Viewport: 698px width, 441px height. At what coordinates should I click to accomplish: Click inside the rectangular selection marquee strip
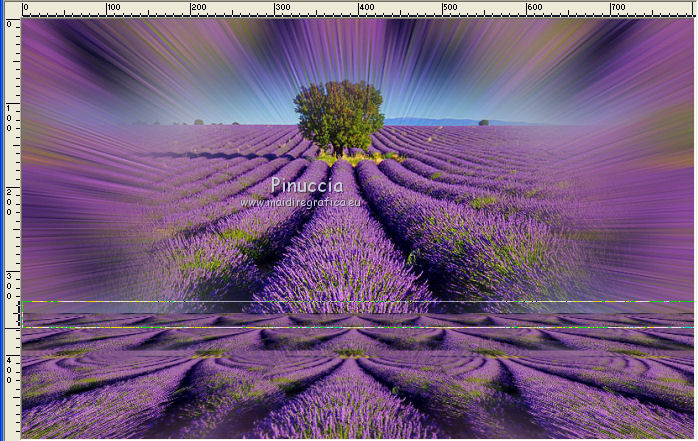click(358, 315)
